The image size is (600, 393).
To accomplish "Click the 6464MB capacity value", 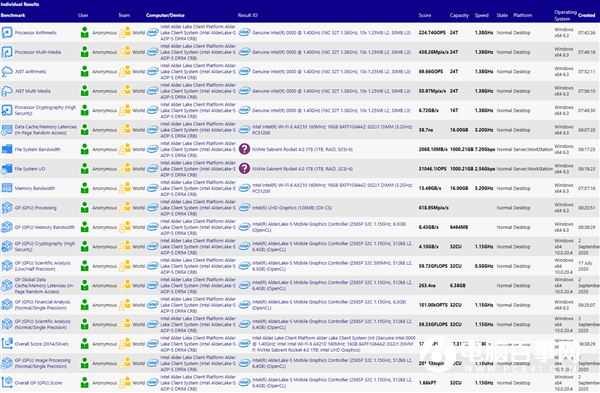I will [x=458, y=227].
